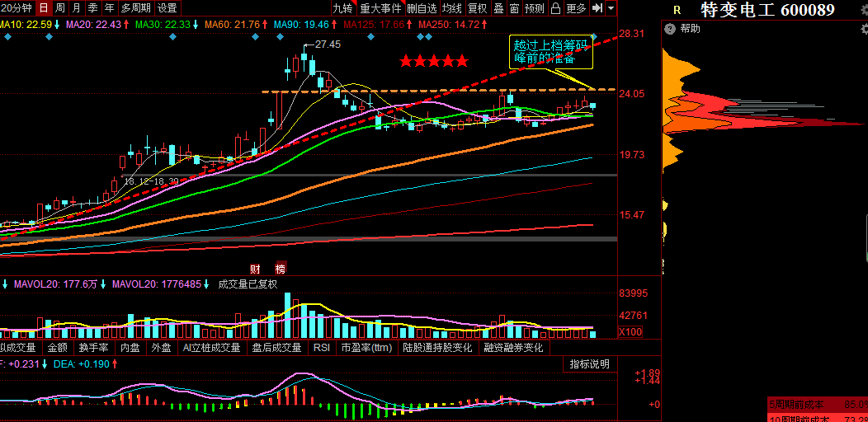Click the 24.05 price axis label
The height and width of the screenshot is (422, 868).
tap(632, 94)
